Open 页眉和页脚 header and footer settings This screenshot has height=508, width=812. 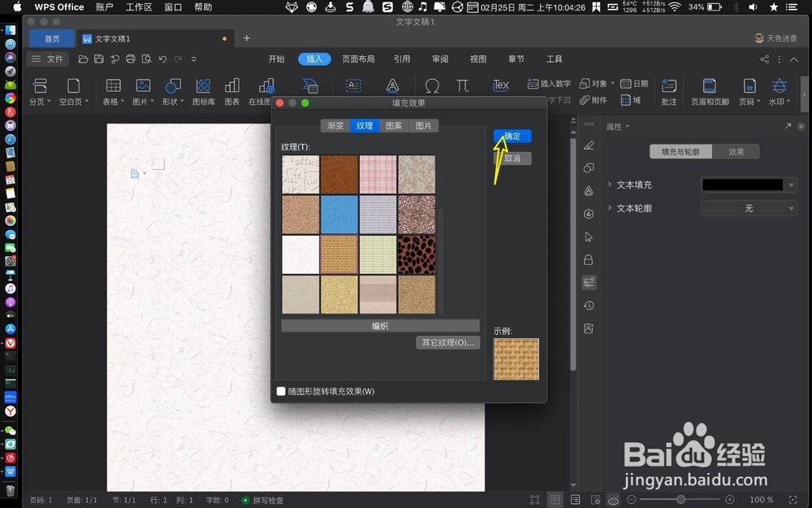pos(709,89)
